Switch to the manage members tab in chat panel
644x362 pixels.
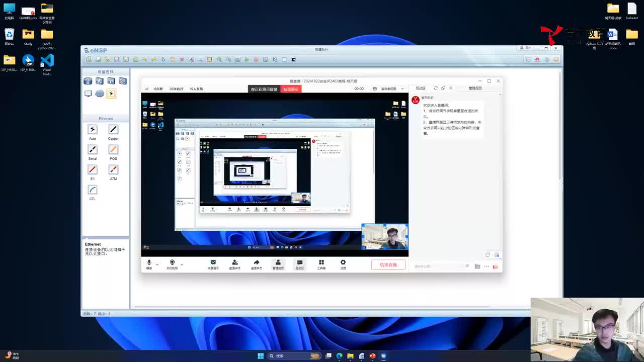pos(475,88)
